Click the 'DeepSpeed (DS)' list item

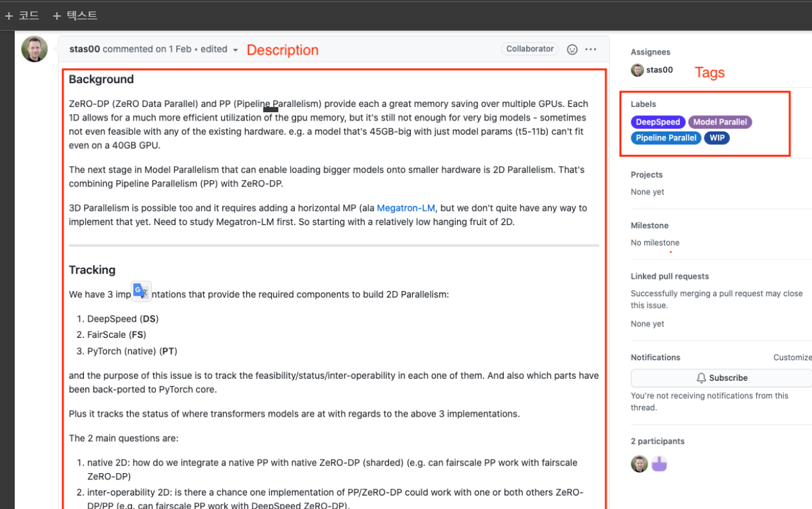point(123,319)
